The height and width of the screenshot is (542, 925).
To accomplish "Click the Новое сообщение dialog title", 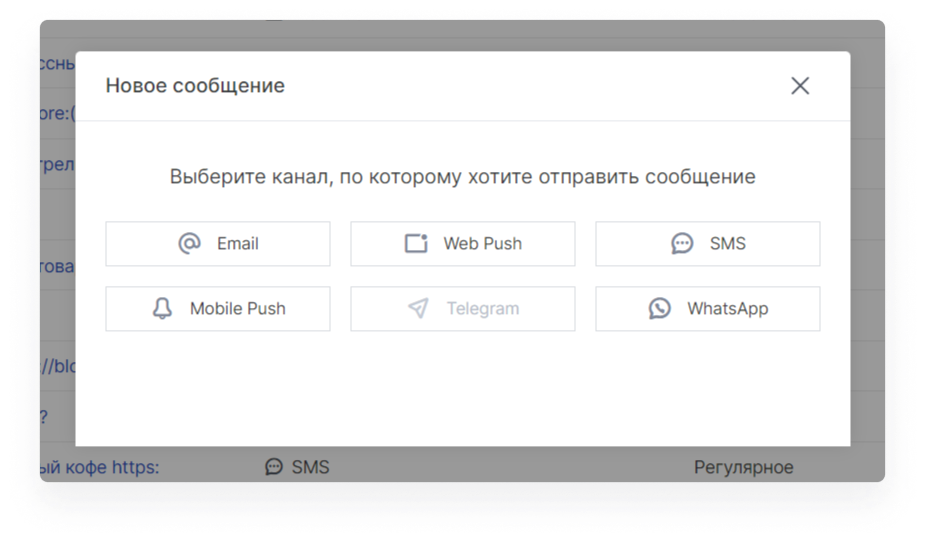I will [x=195, y=86].
